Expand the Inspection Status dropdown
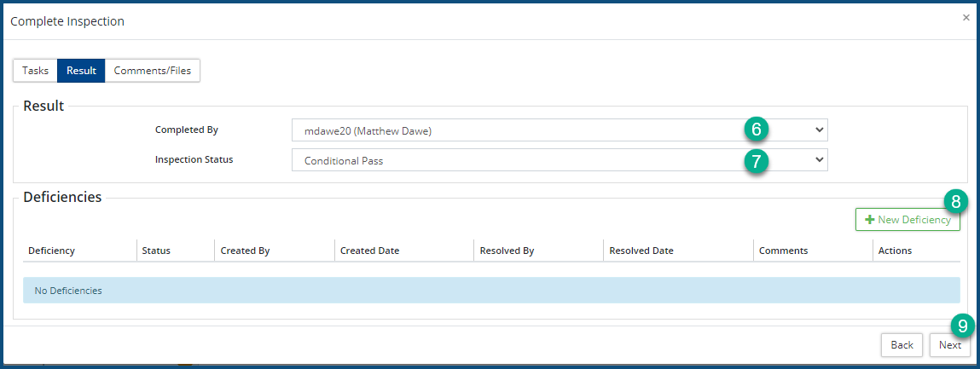The height and width of the screenshot is (369, 980). pos(559,160)
